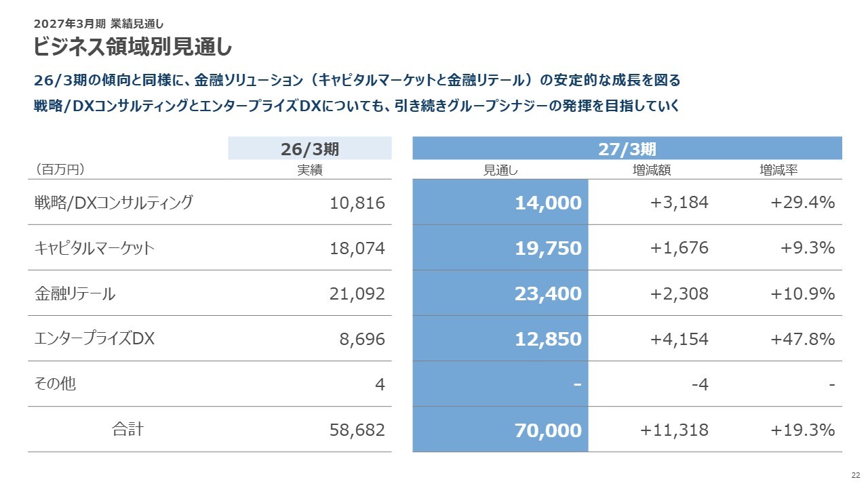
Task: Select the 26/3期 column header
Action: (310, 148)
